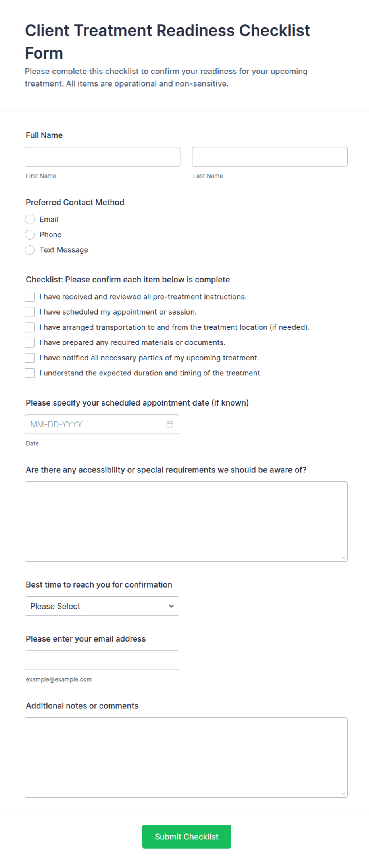Choose Text Message contact option
This screenshot has height=868, width=369.
click(30, 250)
